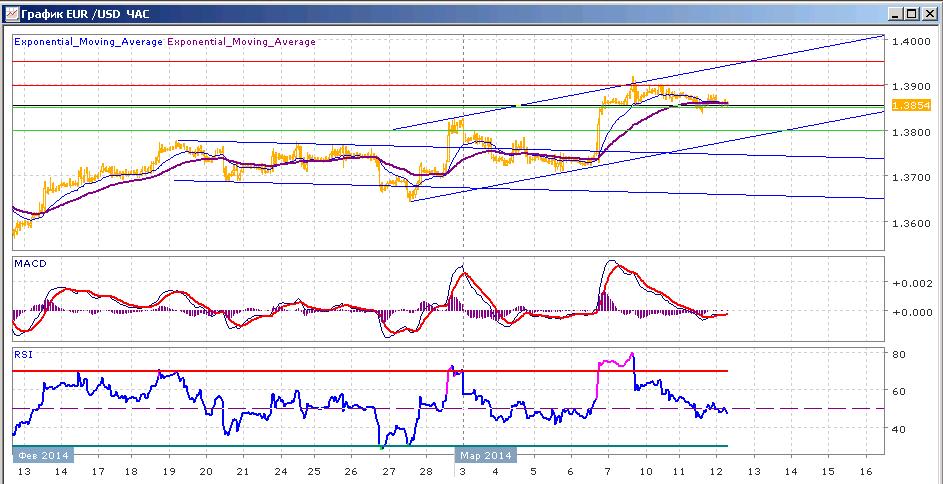Click date 11 on the time axis

[680, 472]
